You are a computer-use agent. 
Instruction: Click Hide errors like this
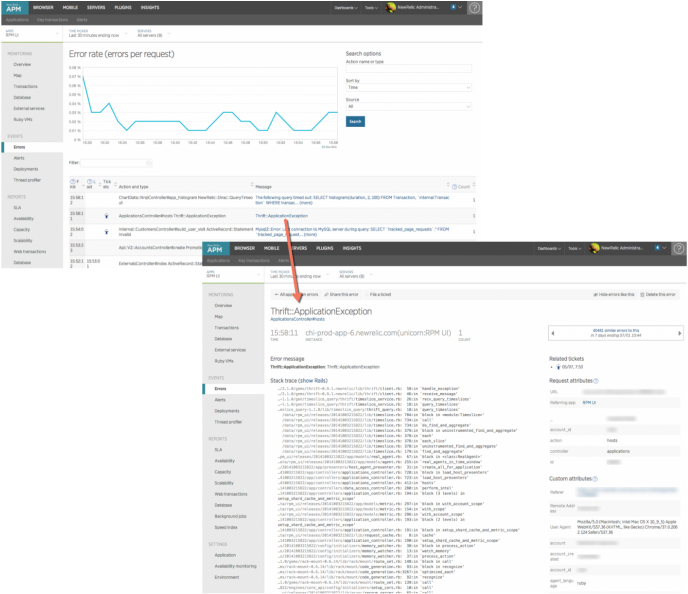click(x=613, y=294)
